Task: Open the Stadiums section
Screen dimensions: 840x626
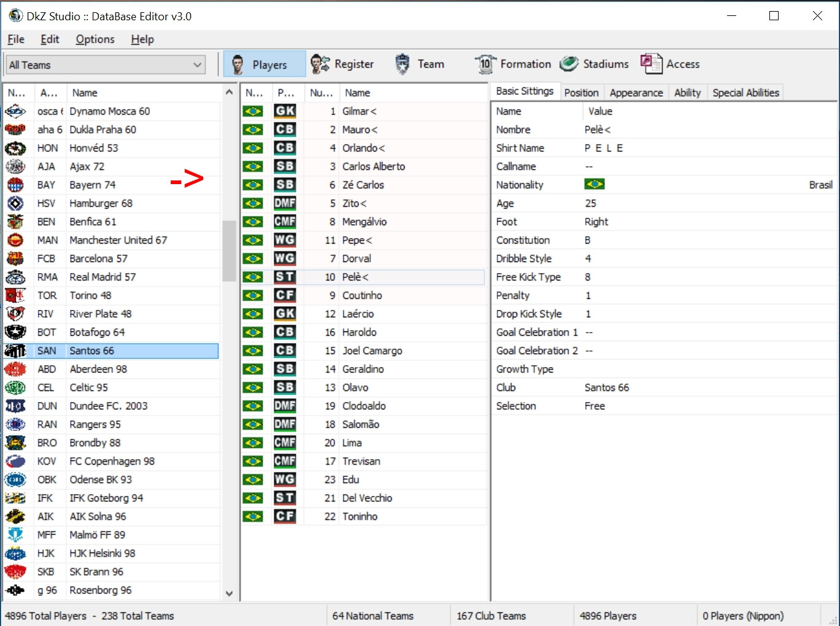Action: 594,64
